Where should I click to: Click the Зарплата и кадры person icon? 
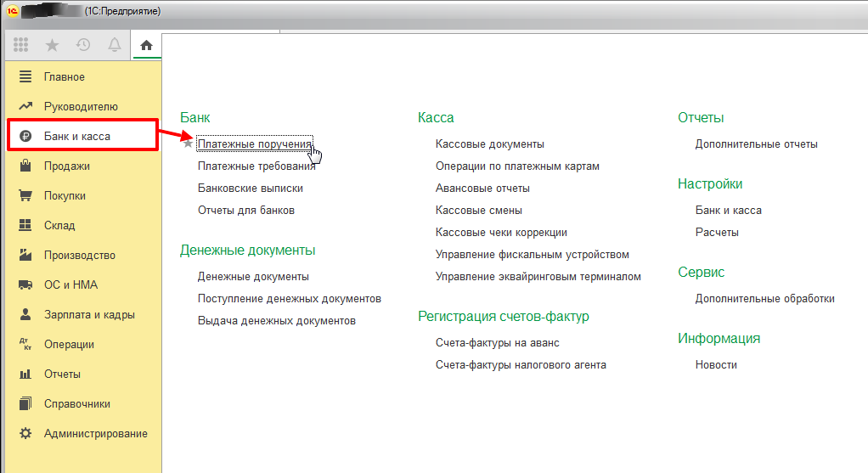[25, 314]
